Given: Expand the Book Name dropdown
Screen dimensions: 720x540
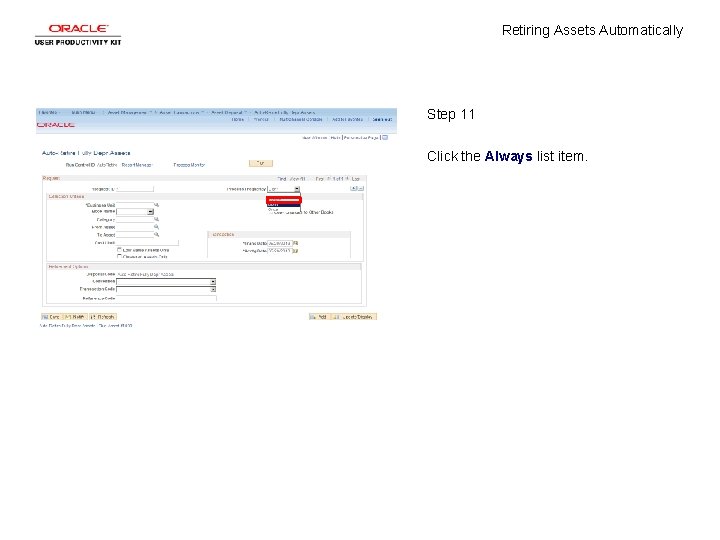Looking at the screenshot, I should click(x=150, y=212).
